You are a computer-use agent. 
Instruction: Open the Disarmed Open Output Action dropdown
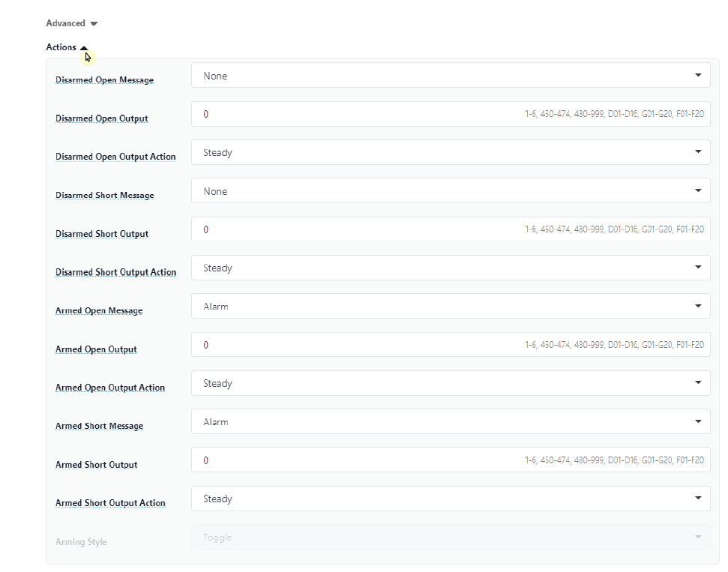pos(451,152)
